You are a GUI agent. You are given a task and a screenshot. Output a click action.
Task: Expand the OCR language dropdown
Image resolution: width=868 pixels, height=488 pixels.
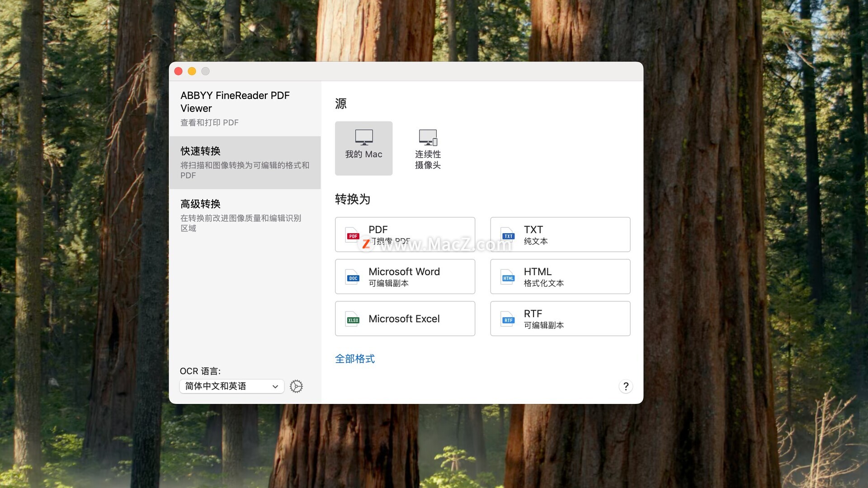click(x=232, y=386)
